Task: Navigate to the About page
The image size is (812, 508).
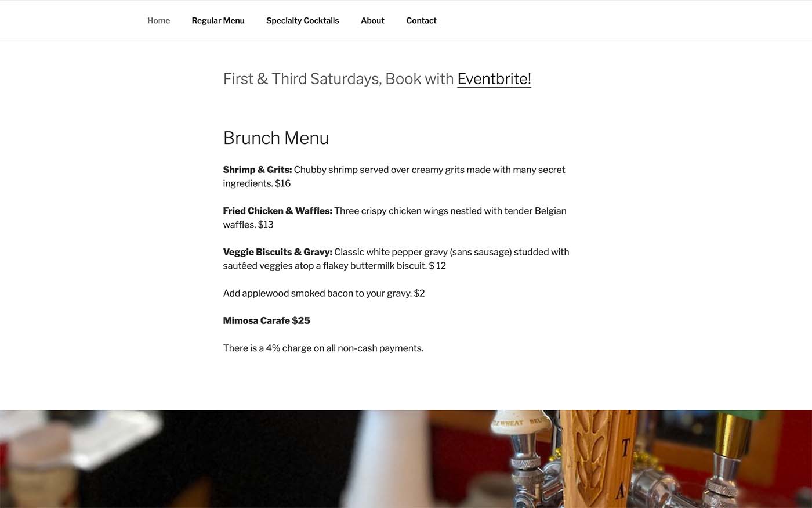Action: (x=372, y=21)
